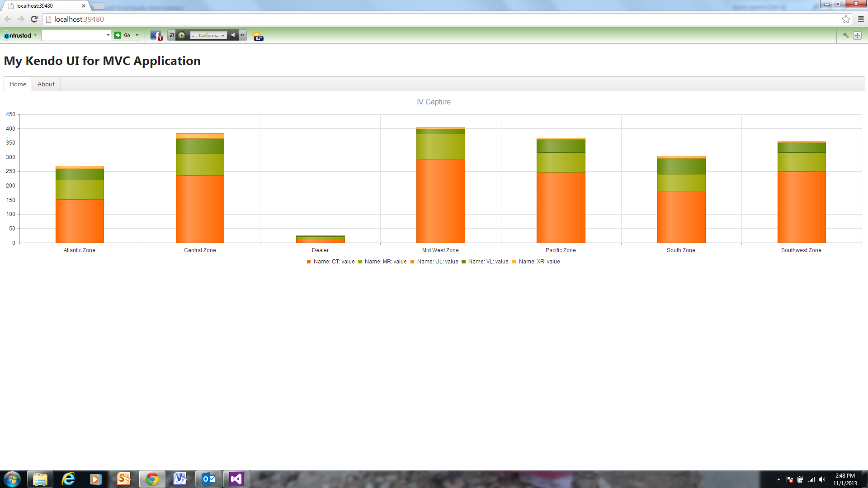Image resolution: width=868 pixels, height=488 pixels.
Task: Select the About tab
Action: [45, 84]
